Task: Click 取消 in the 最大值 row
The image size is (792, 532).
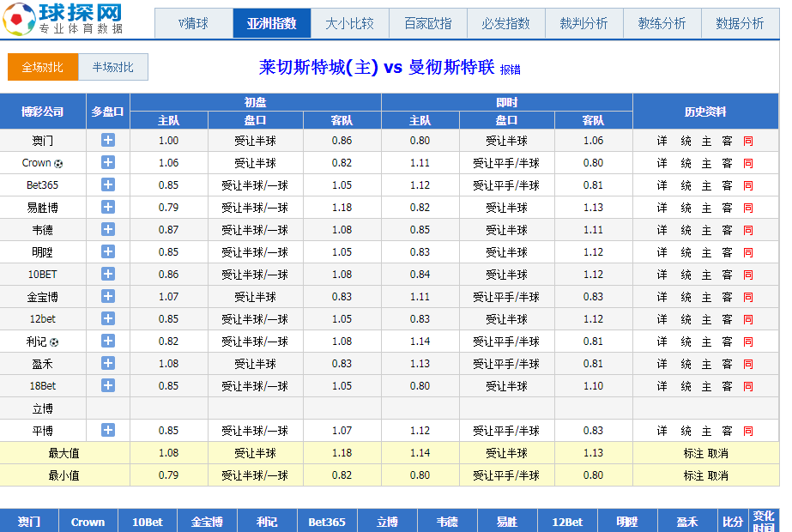Action: [717, 453]
